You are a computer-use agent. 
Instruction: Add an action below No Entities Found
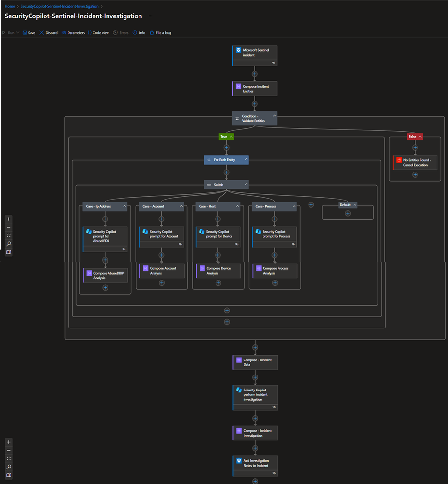tap(415, 175)
